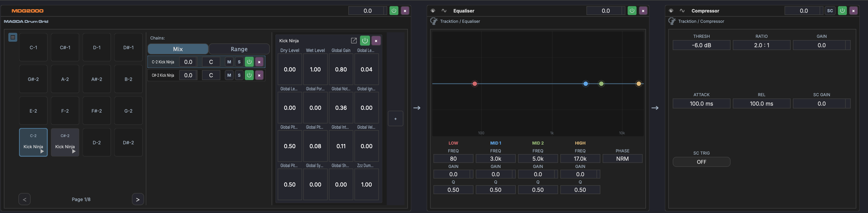868x213 pixels.
Task: Play the C-2 Kick Ninja pad
Action: [x=42, y=152]
